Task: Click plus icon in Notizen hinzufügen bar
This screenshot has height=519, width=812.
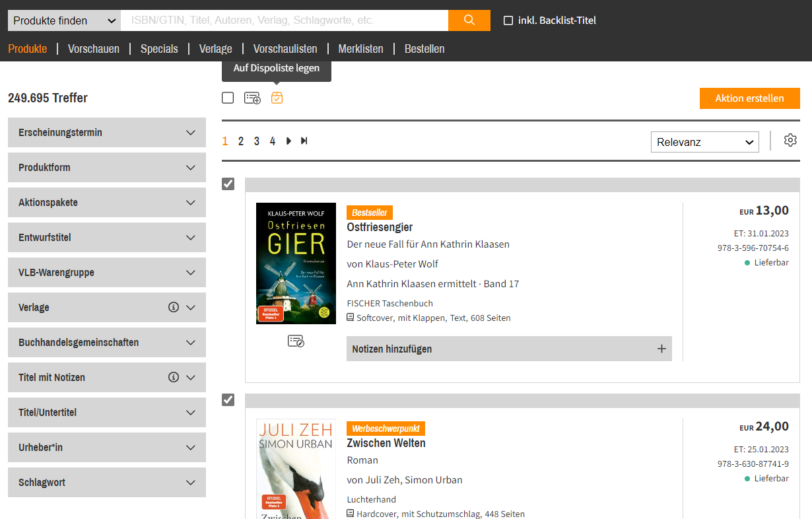Action: click(x=661, y=349)
